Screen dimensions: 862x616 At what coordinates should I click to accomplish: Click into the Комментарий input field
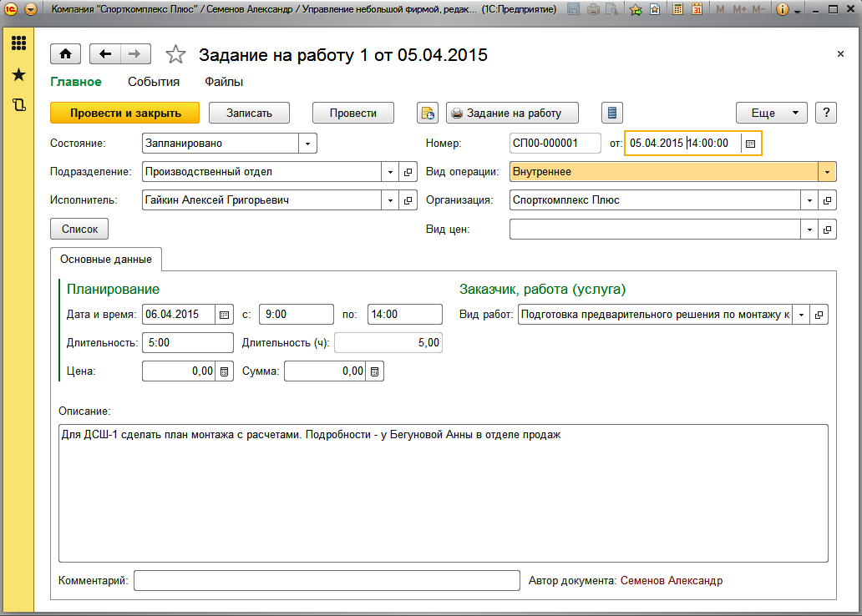pos(327,580)
